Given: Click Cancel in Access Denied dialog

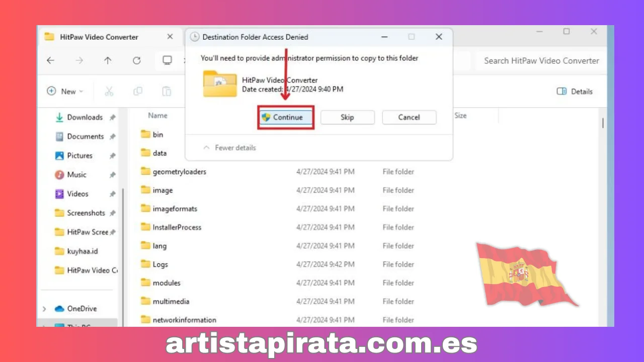Looking at the screenshot, I should tap(409, 118).
